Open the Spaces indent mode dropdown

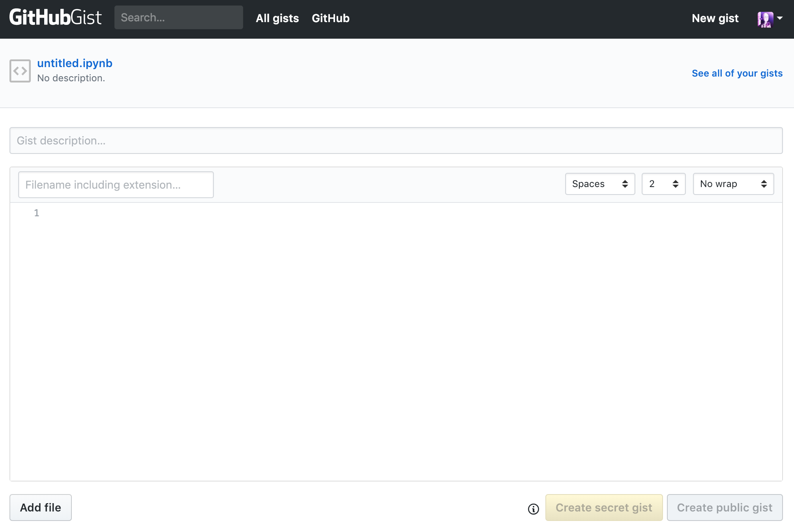[x=600, y=184]
